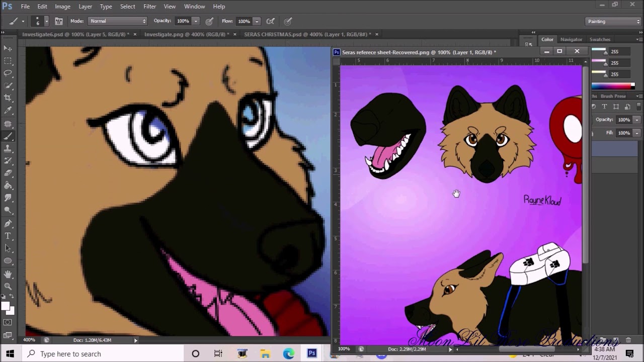The image size is (644, 362).
Task: Select the Hand tool
Action: tap(8, 275)
